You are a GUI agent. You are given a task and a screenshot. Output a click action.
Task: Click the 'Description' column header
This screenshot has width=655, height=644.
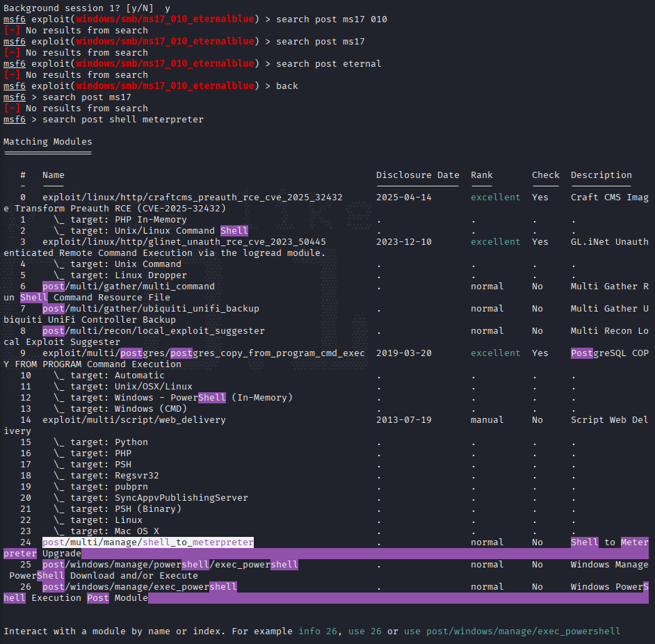point(601,175)
